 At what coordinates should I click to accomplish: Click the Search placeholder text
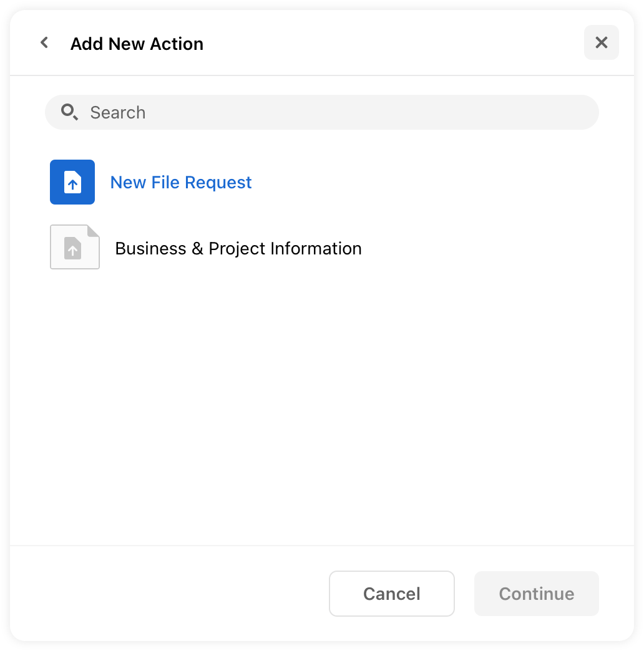[x=118, y=112]
